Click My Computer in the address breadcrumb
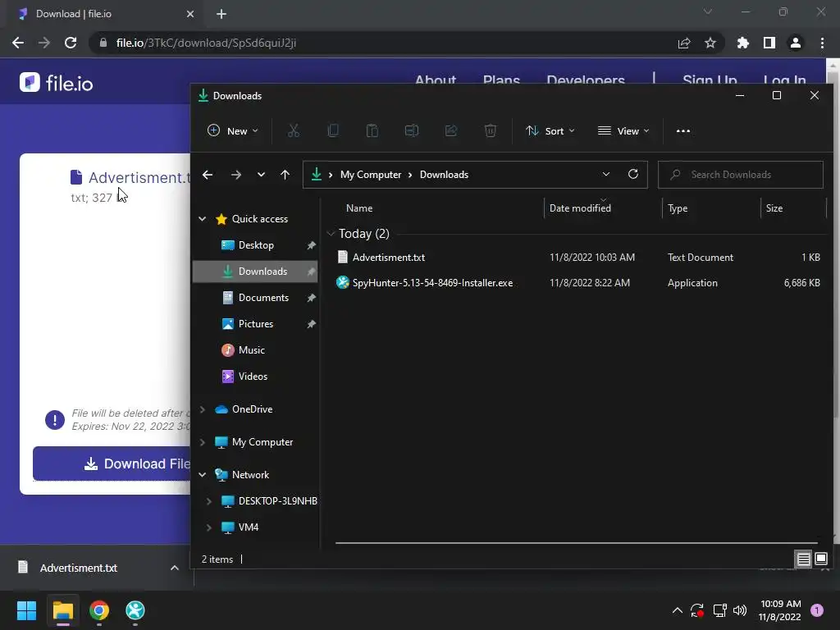Image resolution: width=840 pixels, height=630 pixels. coord(371,175)
